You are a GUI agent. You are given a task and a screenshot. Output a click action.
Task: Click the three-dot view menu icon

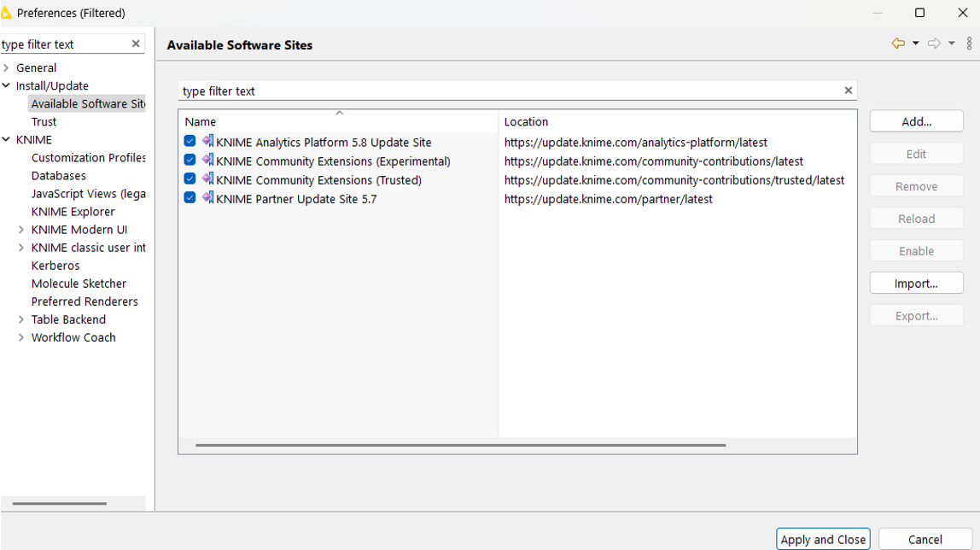point(969,44)
